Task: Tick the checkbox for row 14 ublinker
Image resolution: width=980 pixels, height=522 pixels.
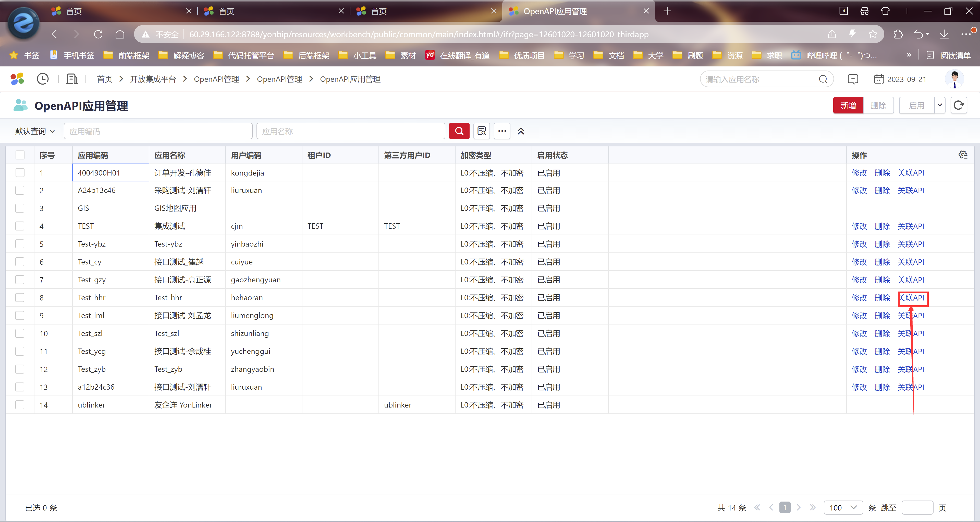Action: click(20, 404)
